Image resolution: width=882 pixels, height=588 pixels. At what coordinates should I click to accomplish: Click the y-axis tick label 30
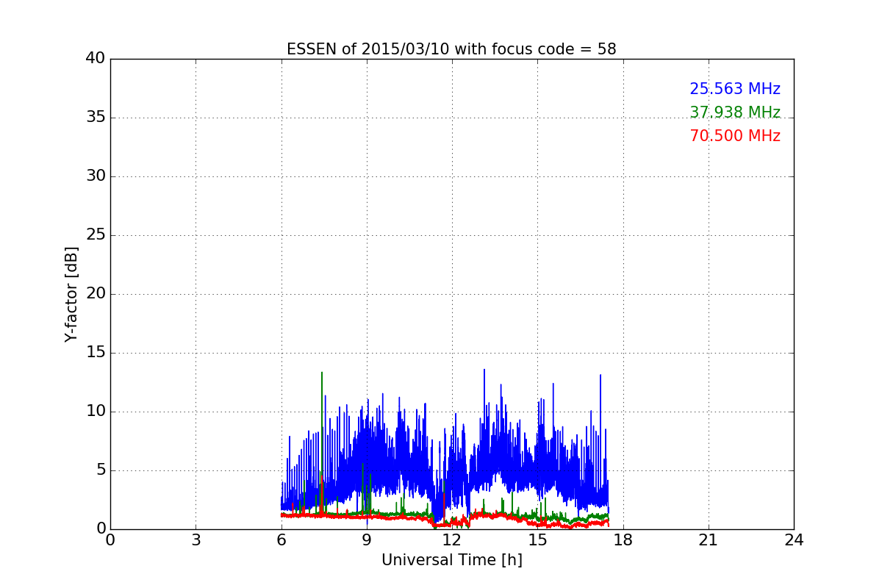coord(95,176)
